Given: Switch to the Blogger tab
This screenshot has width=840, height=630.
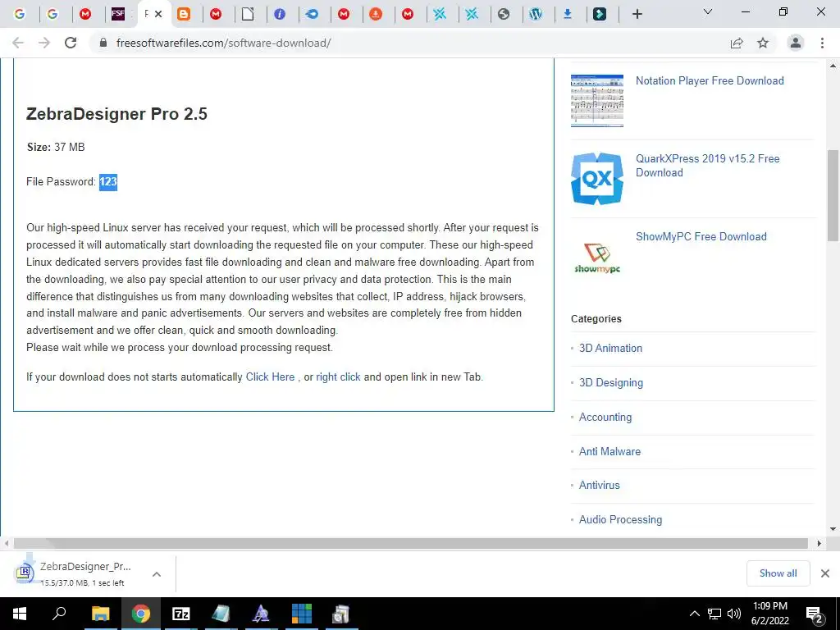Looking at the screenshot, I should point(184,14).
